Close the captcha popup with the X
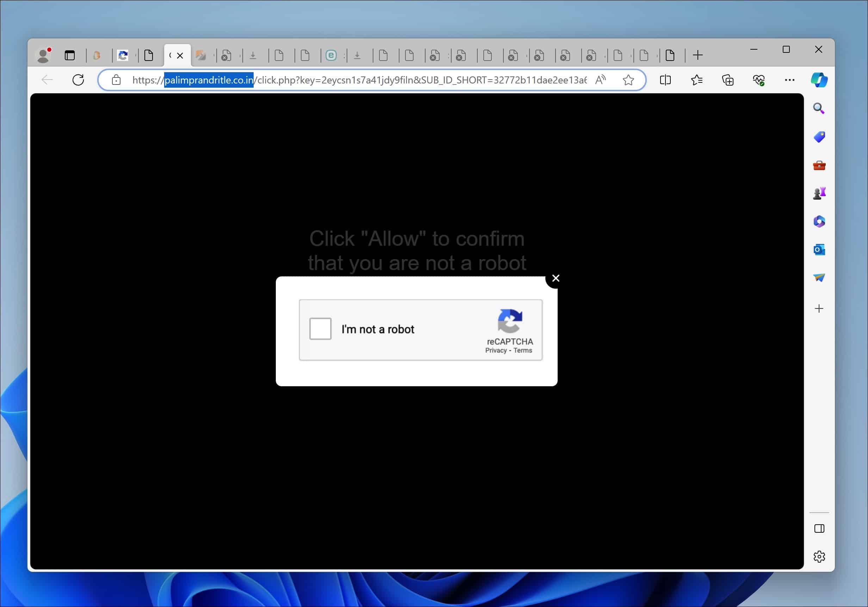 [555, 278]
